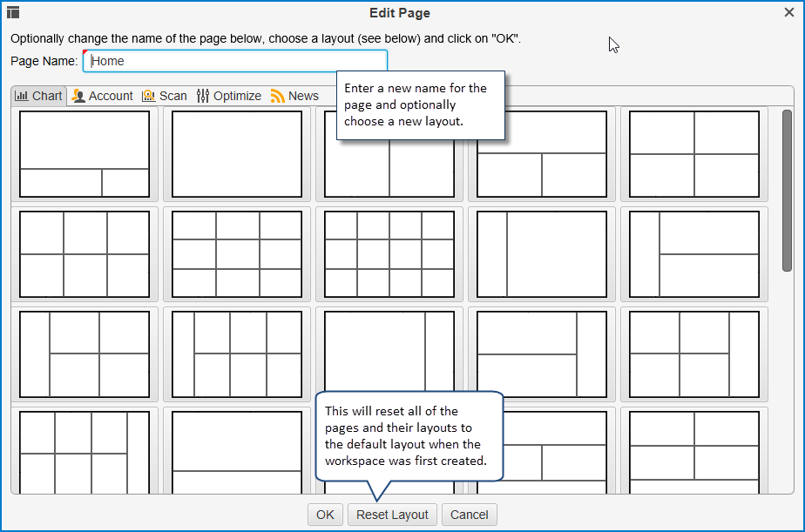Choose the twelve-panel 3x4 grid layout

389,254
